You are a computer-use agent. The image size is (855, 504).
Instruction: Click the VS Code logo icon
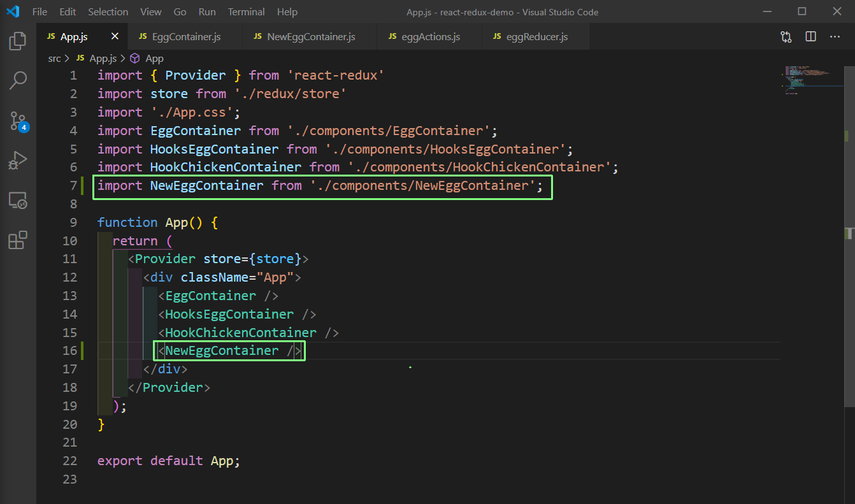(13, 11)
